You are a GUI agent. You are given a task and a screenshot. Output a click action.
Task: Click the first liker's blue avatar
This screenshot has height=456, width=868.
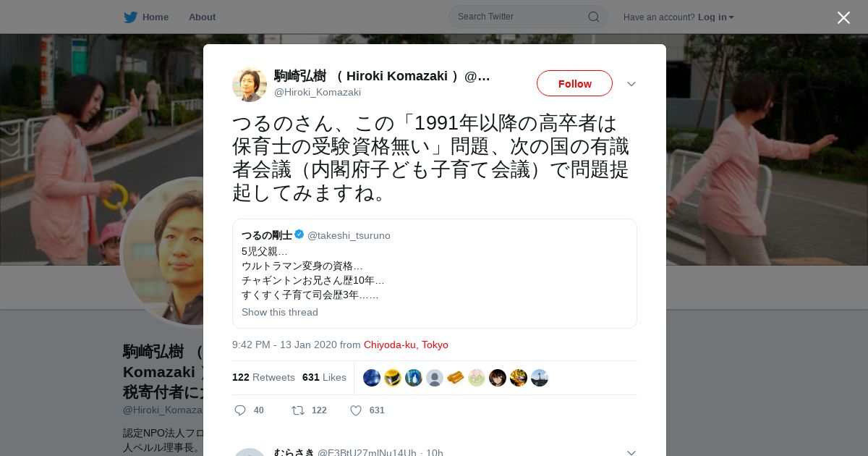[372, 378]
